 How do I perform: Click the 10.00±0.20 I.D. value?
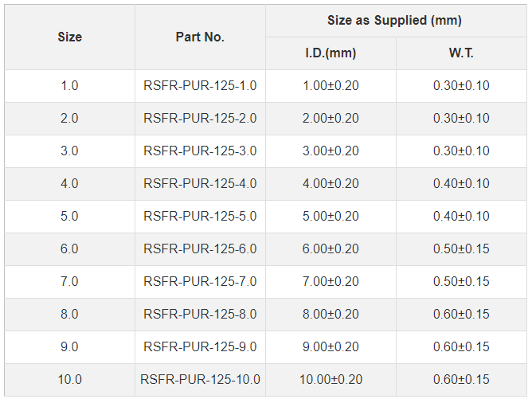(x=331, y=380)
